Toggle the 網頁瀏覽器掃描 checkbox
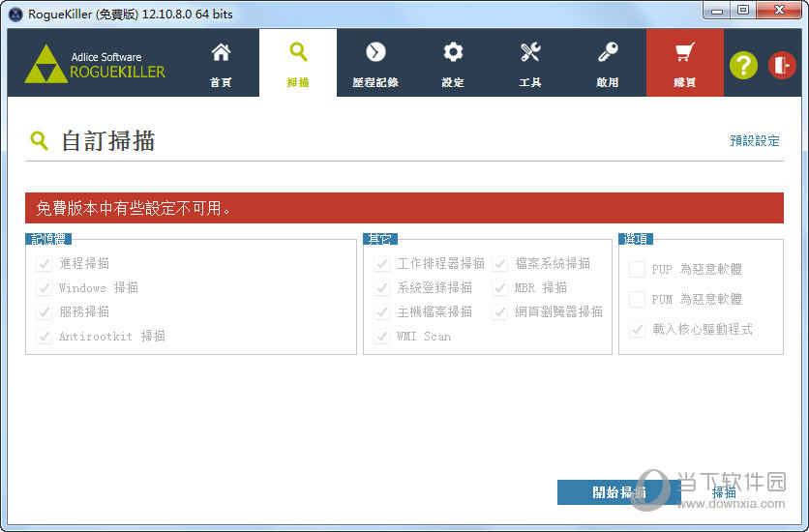The height and width of the screenshot is (532, 809). 500,311
